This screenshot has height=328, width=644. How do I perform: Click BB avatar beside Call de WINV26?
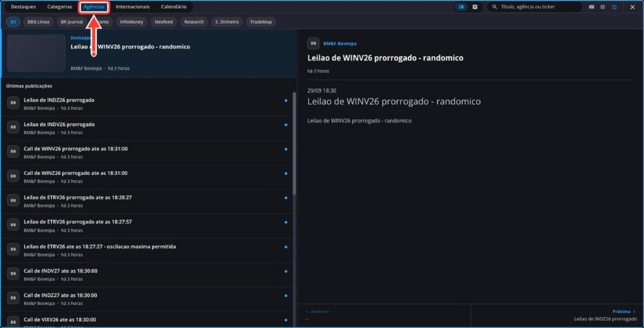point(13,152)
